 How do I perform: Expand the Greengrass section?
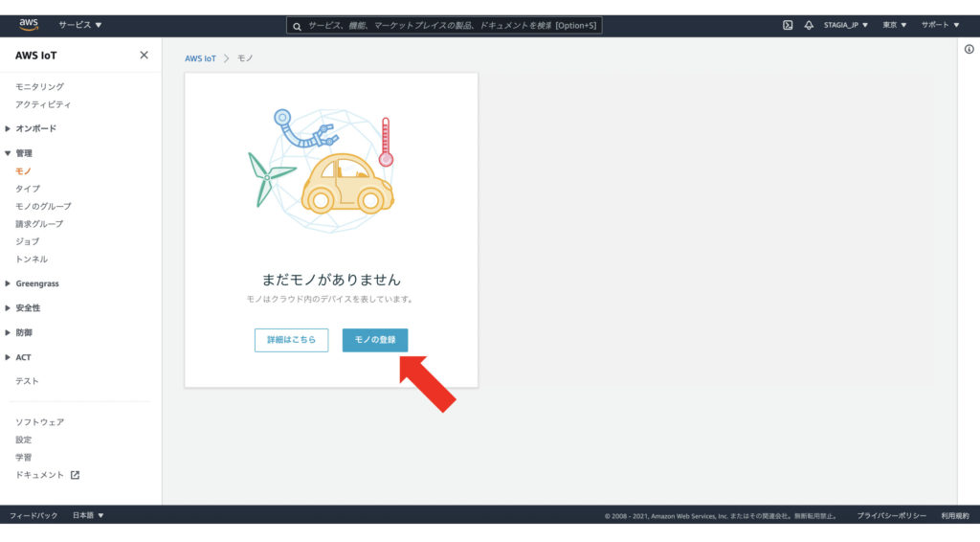pyautogui.click(x=36, y=283)
